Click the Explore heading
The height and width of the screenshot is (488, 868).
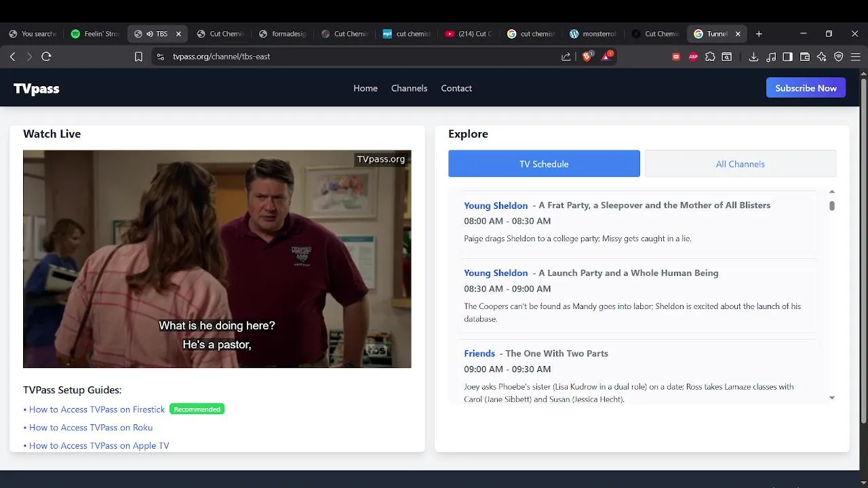tap(468, 134)
